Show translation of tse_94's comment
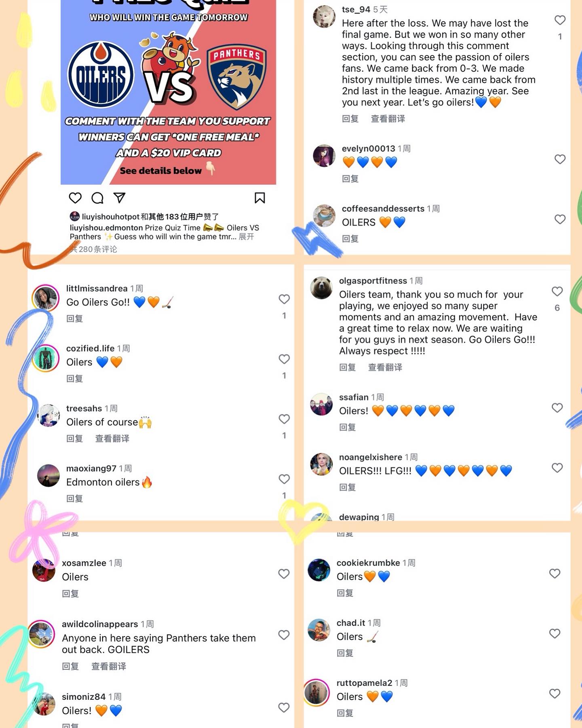 pyautogui.click(x=388, y=119)
